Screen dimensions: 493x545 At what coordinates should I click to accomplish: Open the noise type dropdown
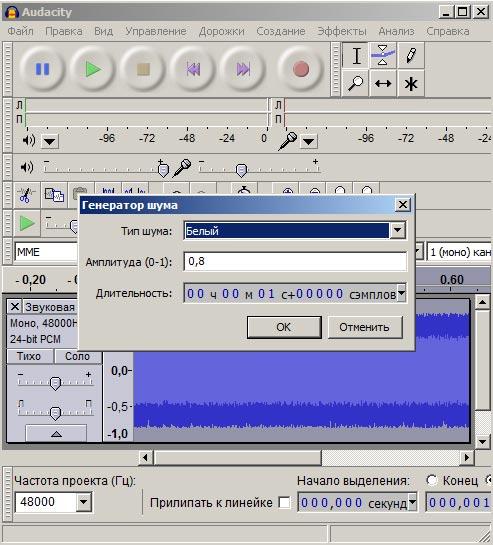397,230
